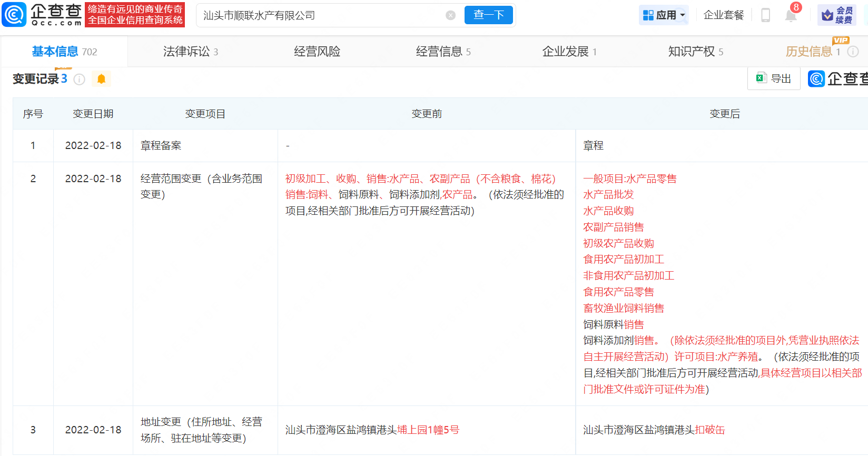The height and width of the screenshot is (456, 868).
Task: Click the 变更记录 section heading
Action: (36, 79)
